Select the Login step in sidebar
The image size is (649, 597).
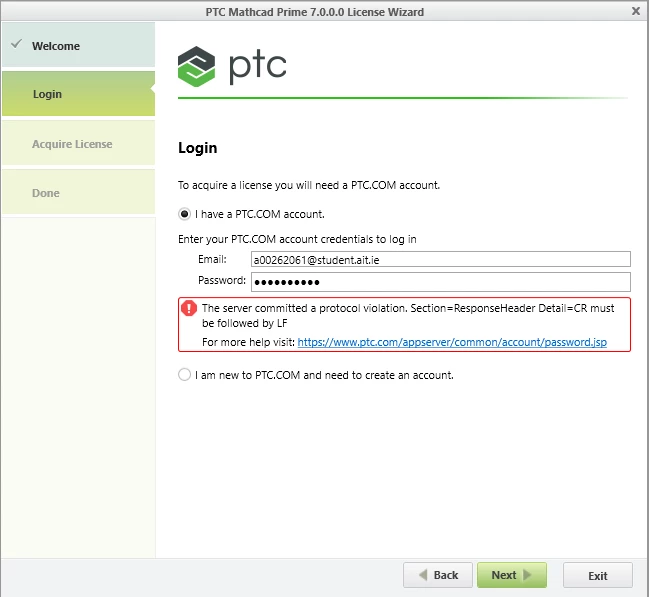point(79,94)
